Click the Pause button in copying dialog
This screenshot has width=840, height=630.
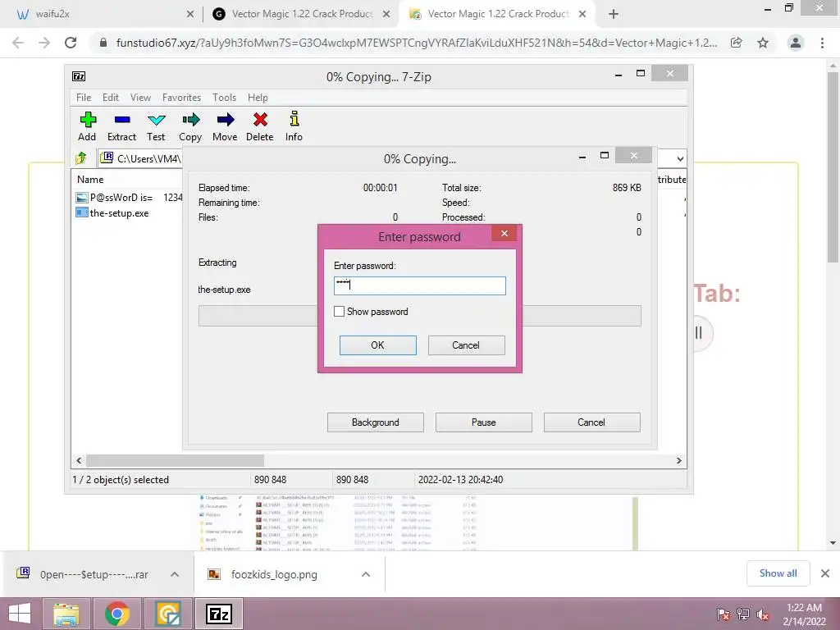coord(483,422)
